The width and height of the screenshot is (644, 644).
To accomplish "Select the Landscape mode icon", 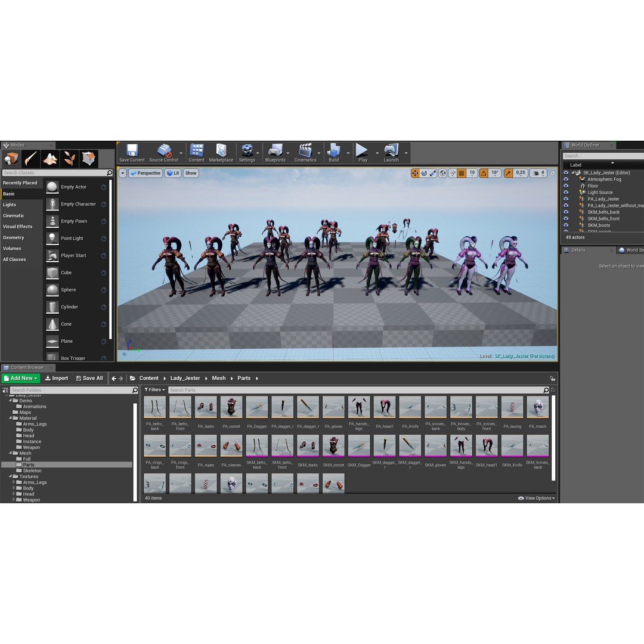I will 50,159.
